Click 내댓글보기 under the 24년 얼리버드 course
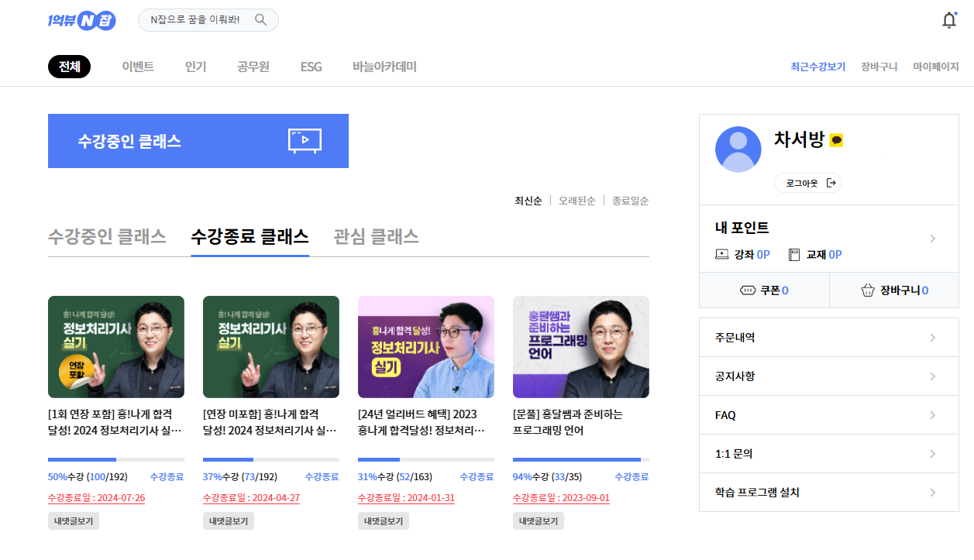Image resolution: width=974 pixels, height=560 pixels. pos(384,521)
